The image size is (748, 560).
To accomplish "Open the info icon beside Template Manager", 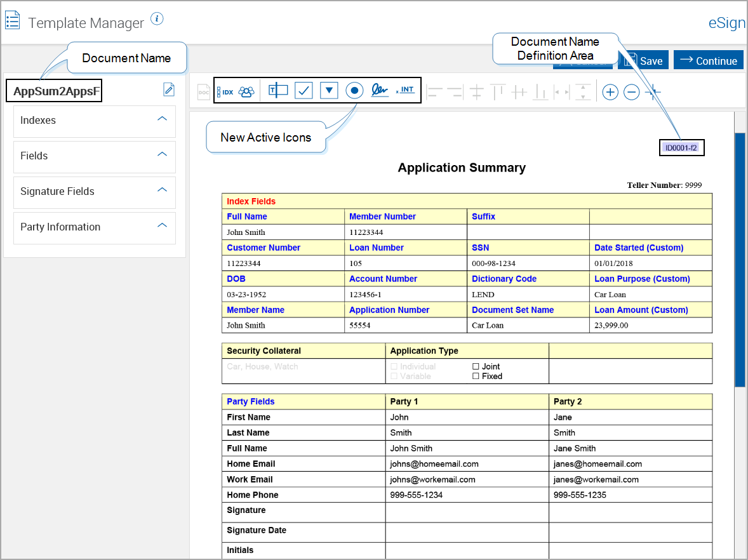I will [157, 18].
